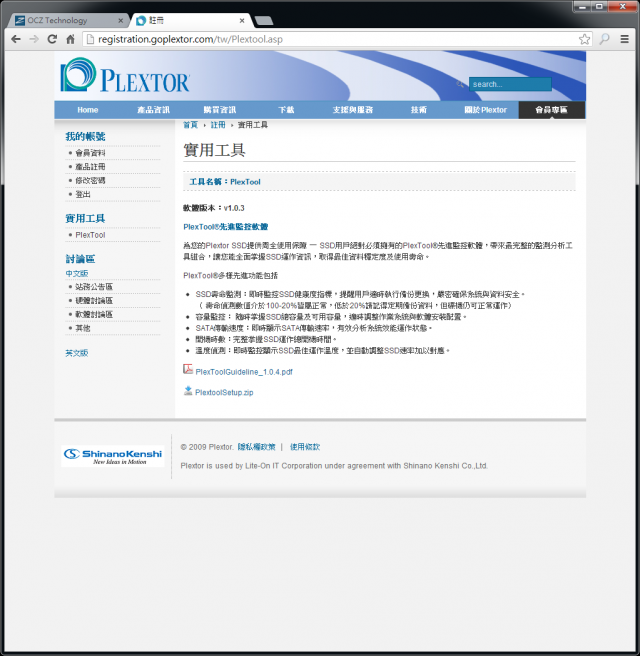The image size is (640, 657).
Task: Open the 下載 navigation menu
Action: pyautogui.click(x=286, y=110)
